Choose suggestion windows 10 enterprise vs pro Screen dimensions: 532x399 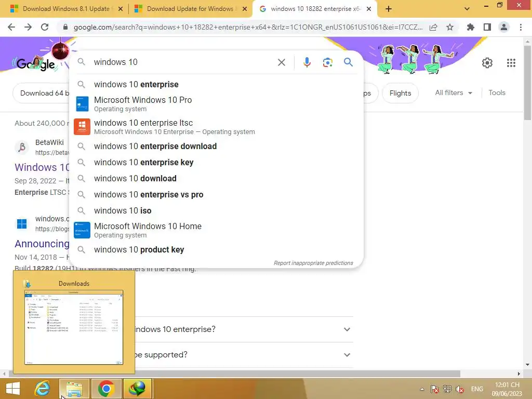click(216, 194)
